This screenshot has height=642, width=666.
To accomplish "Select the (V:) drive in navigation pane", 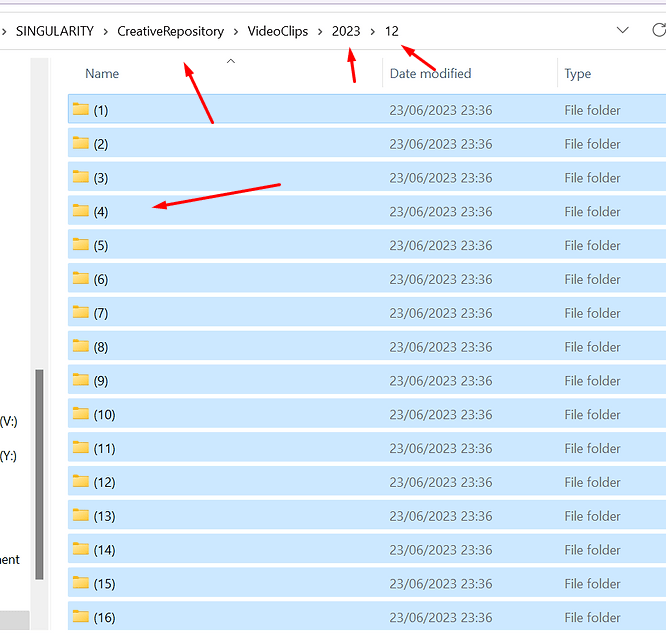I will [x=8, y=421].
